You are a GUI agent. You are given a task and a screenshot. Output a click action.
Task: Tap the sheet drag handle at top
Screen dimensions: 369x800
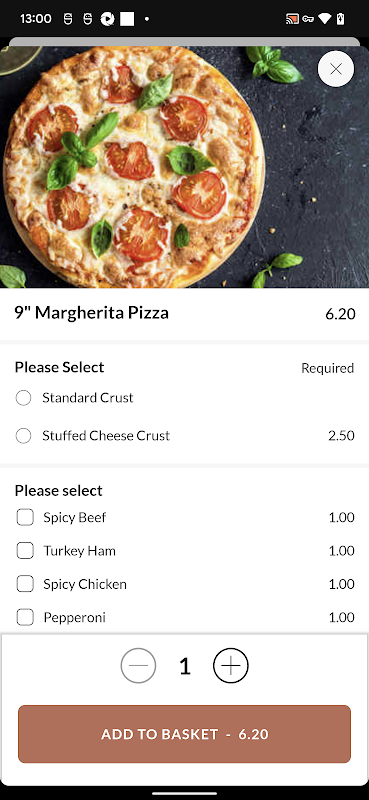(x=184, y=42)
